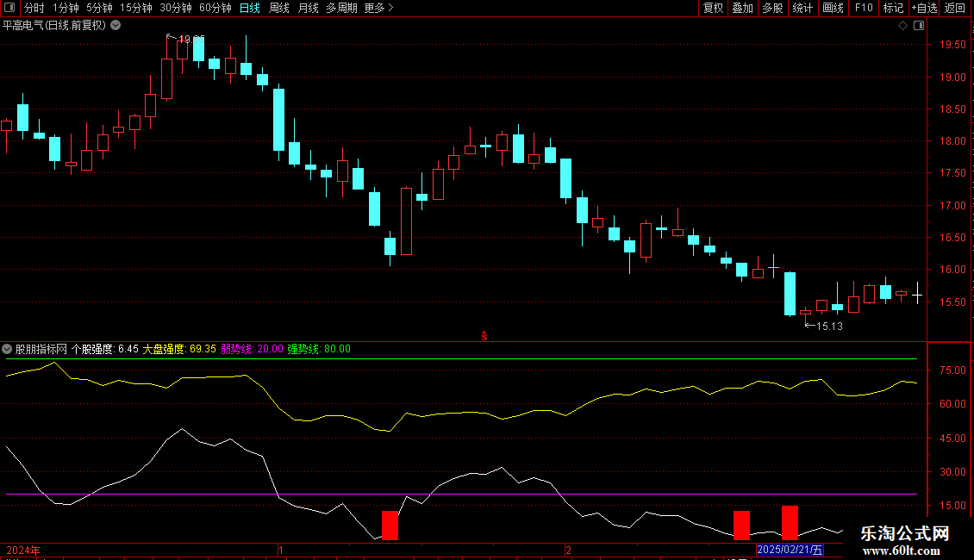Switch to the 周线 weekly period

[x=279, y=8]
